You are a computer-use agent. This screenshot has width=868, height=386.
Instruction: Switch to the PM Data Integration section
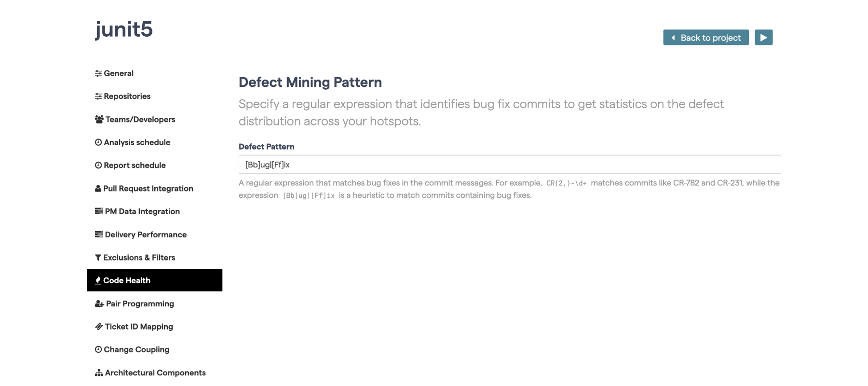pyautogui.click(x=142, y=211)
